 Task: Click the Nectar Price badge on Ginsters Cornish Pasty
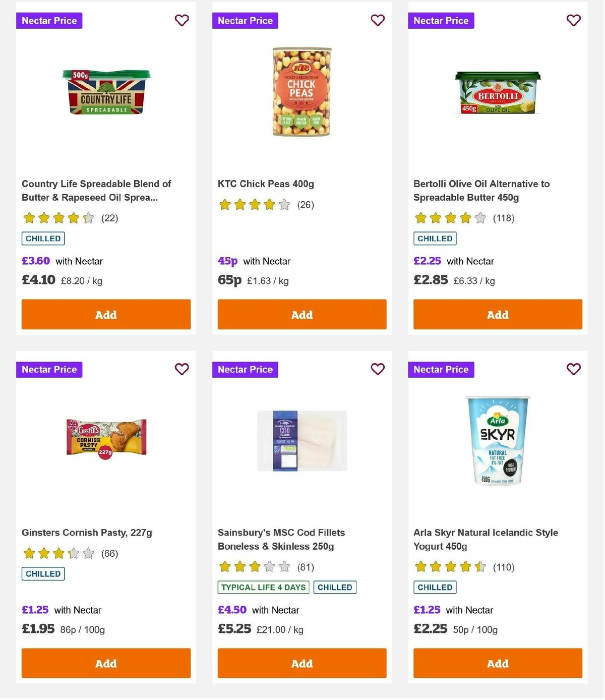[x=49, y=370]
